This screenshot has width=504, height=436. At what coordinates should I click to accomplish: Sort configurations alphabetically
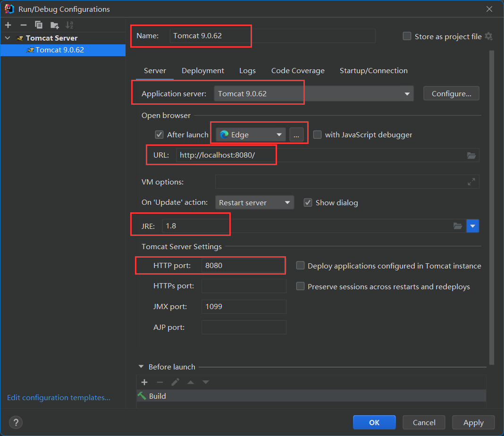pyautogui.click(x=69, y=25)
